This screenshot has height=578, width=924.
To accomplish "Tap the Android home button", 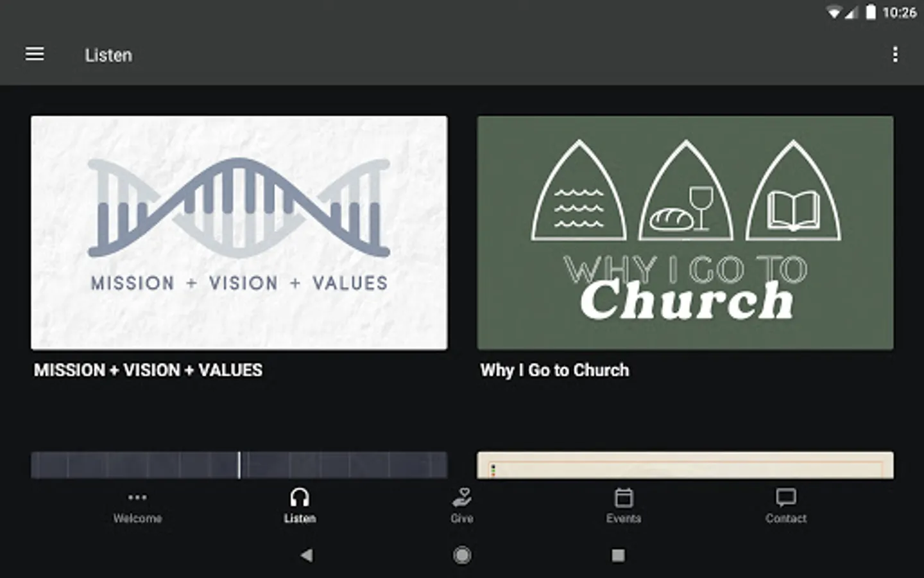I will [x=462, y=555].
